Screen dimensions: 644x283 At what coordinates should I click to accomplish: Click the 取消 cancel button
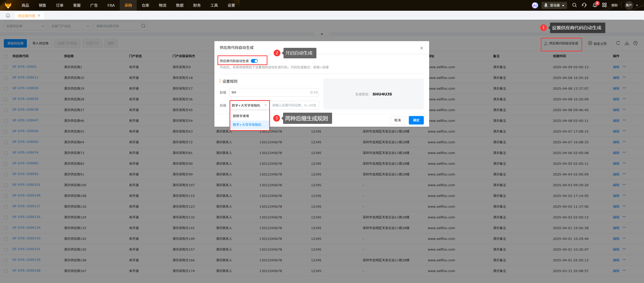click(x=397, y=120)
